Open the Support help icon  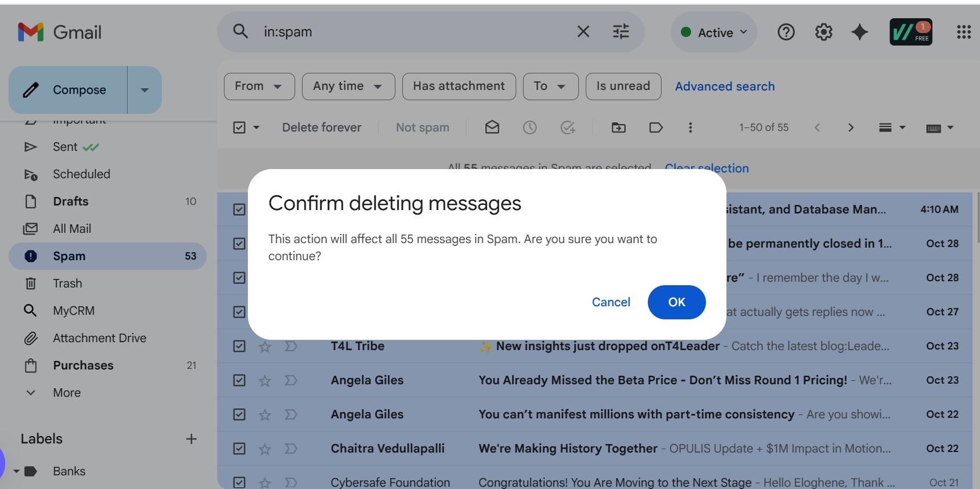coord(786,32)
